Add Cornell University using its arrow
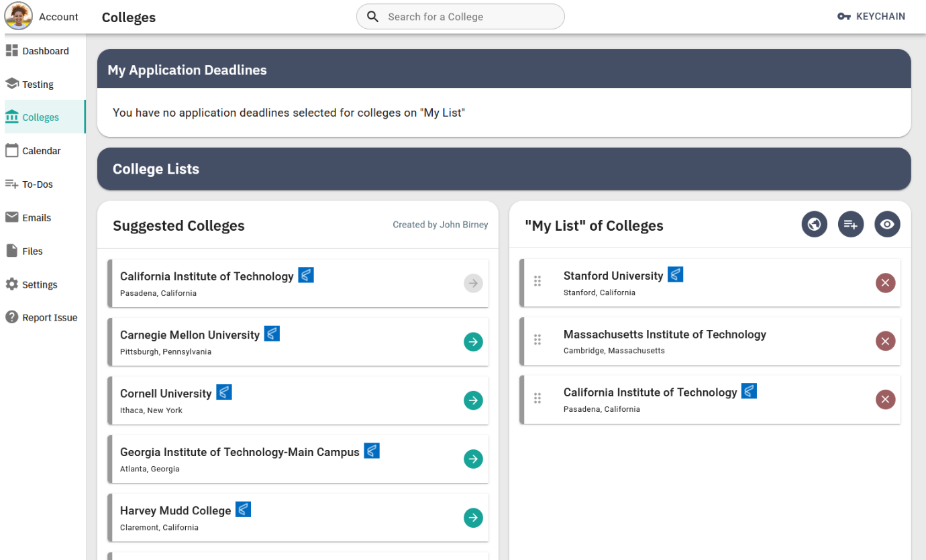 point(473,400)
